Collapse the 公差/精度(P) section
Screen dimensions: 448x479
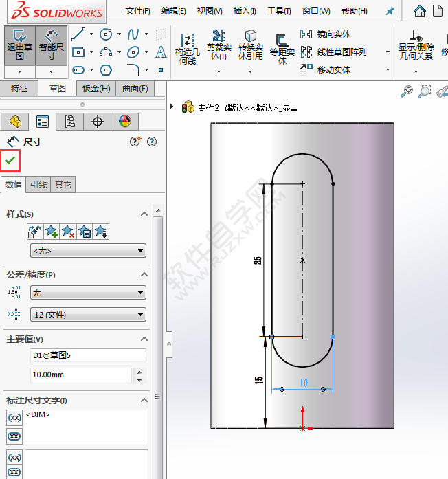[144, 275]
